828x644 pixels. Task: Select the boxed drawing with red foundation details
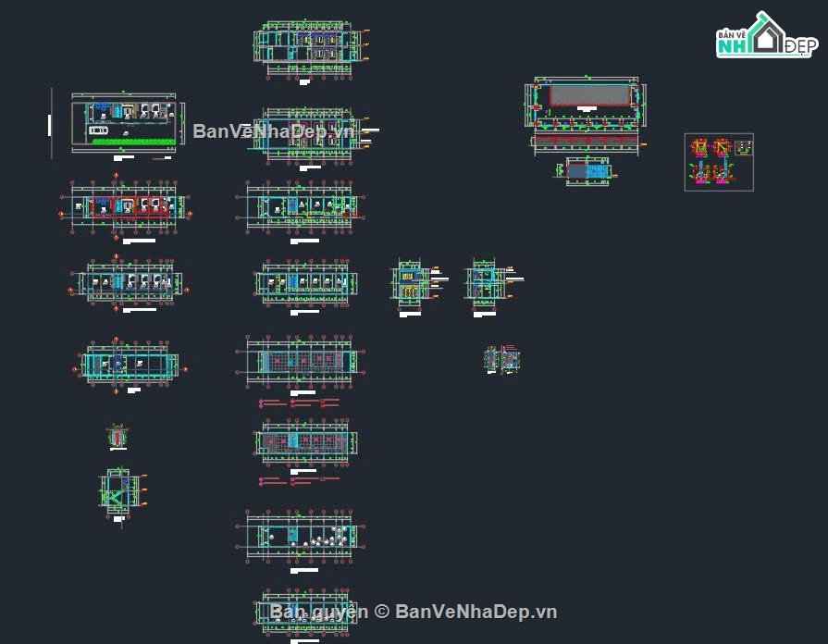coord(719,162)
